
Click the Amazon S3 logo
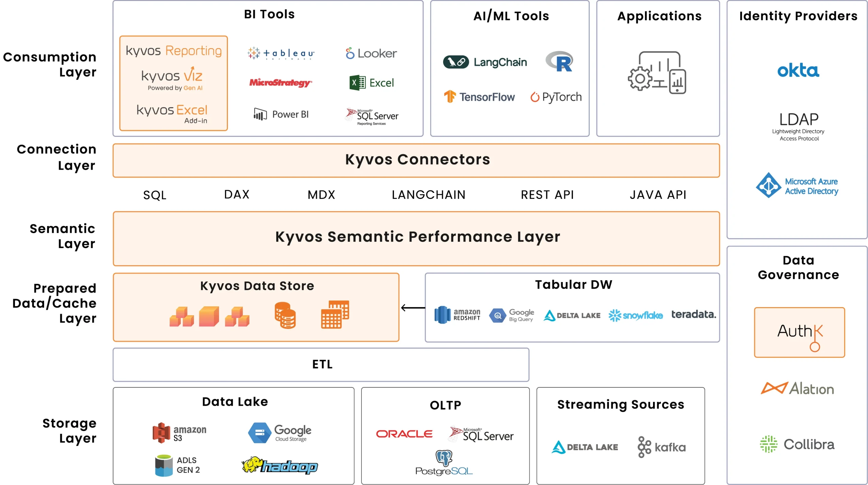pos(179,433)
